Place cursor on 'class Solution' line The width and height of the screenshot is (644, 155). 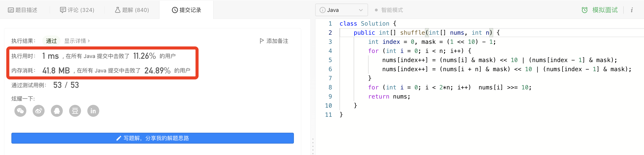[368, 24]
